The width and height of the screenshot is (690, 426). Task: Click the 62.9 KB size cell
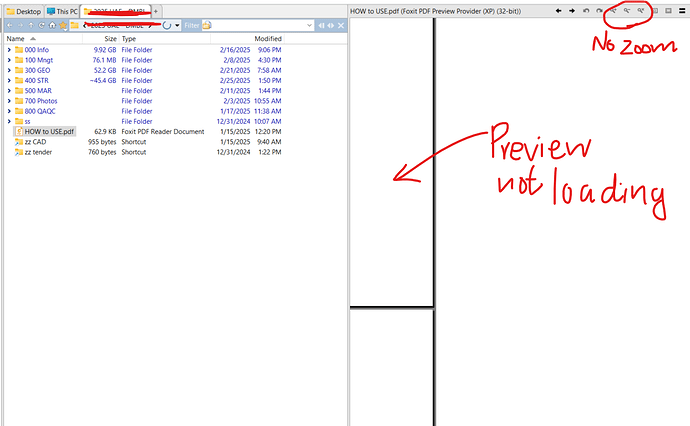click(105, 132)
